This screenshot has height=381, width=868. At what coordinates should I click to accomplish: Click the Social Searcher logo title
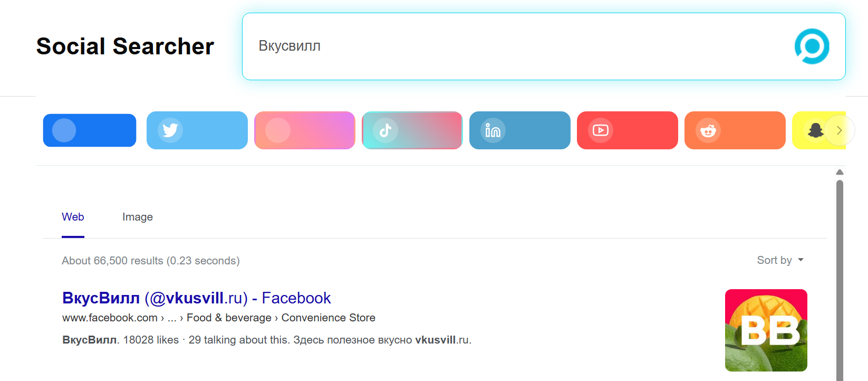click(x=126, y=46)
